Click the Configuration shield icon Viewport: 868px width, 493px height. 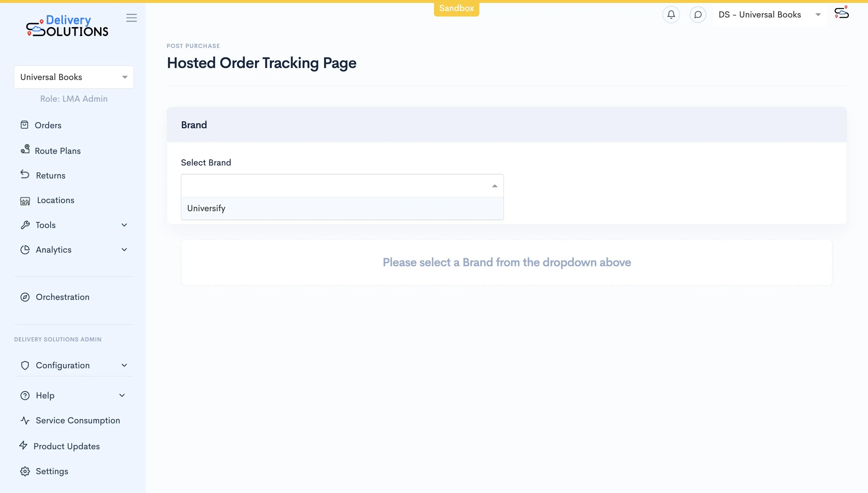(25, 365)
